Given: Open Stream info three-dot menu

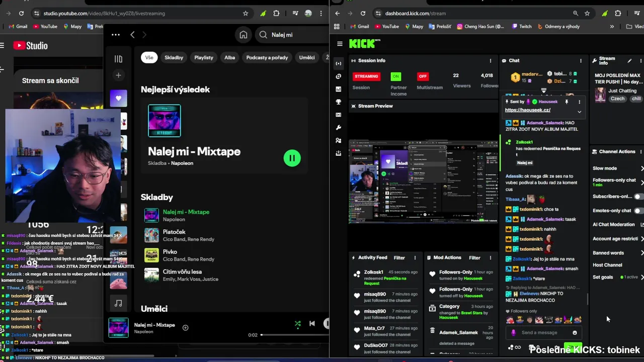Looking at the screenshot, I should click(x=640, y=61).
